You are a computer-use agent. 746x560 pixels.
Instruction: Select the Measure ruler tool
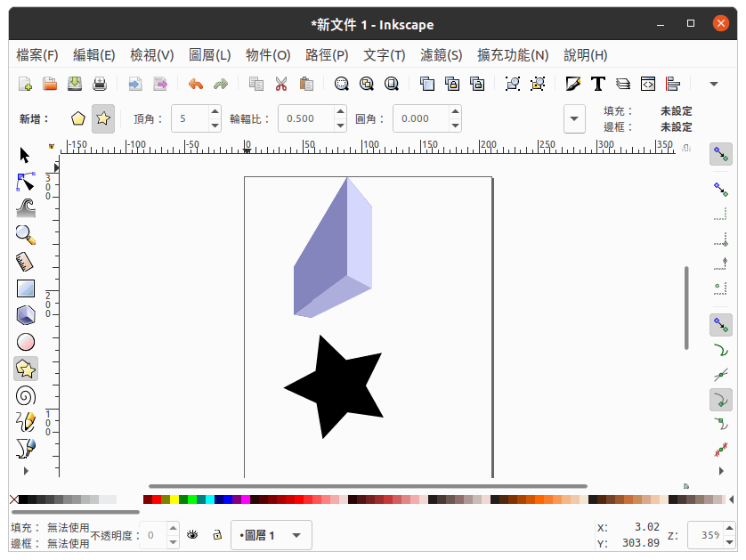[25, 262]
